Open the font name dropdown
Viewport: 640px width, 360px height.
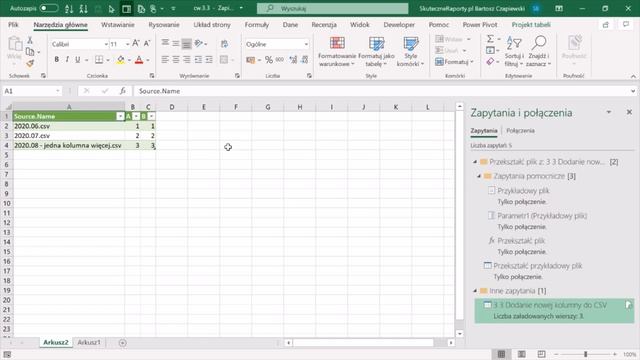pyautogui.click(x=106, y=44)
